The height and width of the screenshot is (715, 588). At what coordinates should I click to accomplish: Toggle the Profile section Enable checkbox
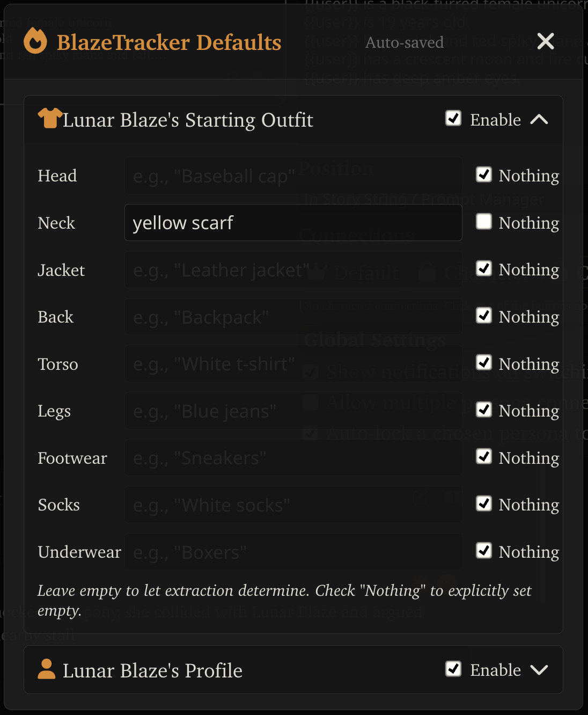pos(453,669)
